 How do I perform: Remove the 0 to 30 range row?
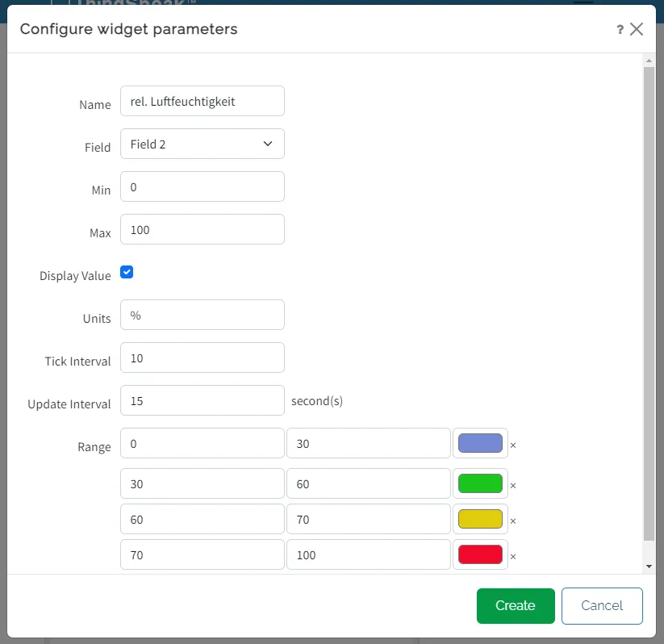(x=513, y=445)
